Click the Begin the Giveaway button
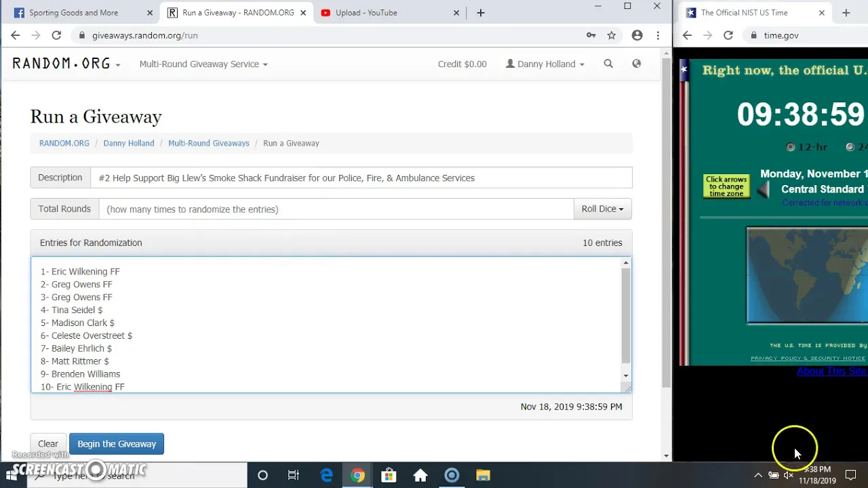This screenshot has width=868, height=488. pos(117,444)
